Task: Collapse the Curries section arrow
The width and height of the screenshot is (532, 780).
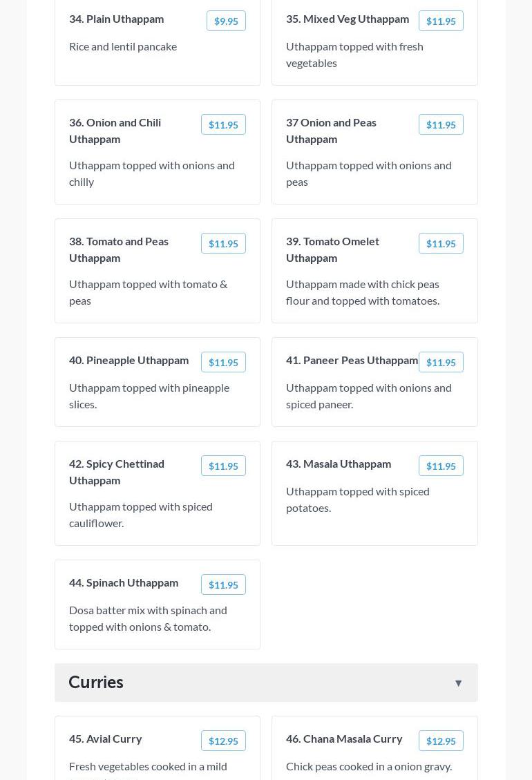Action: [x=458, y=683]
